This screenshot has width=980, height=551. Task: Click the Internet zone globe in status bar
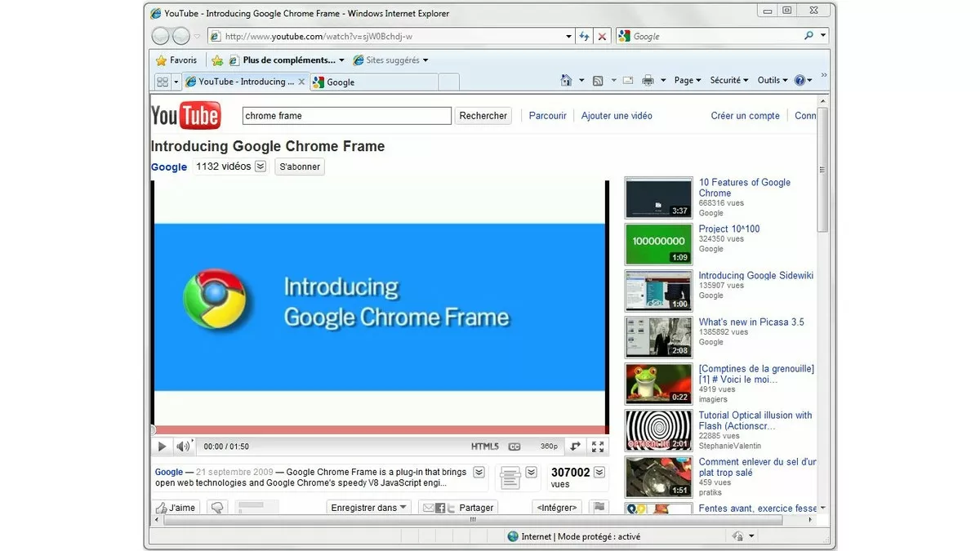click(x=513, y=536)
